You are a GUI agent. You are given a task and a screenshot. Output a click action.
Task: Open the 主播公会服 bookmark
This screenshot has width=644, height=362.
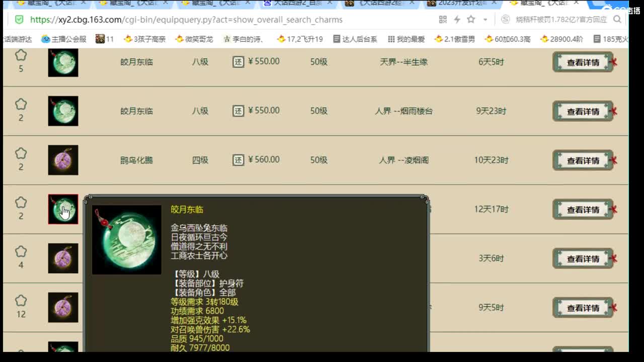(64, 39)
